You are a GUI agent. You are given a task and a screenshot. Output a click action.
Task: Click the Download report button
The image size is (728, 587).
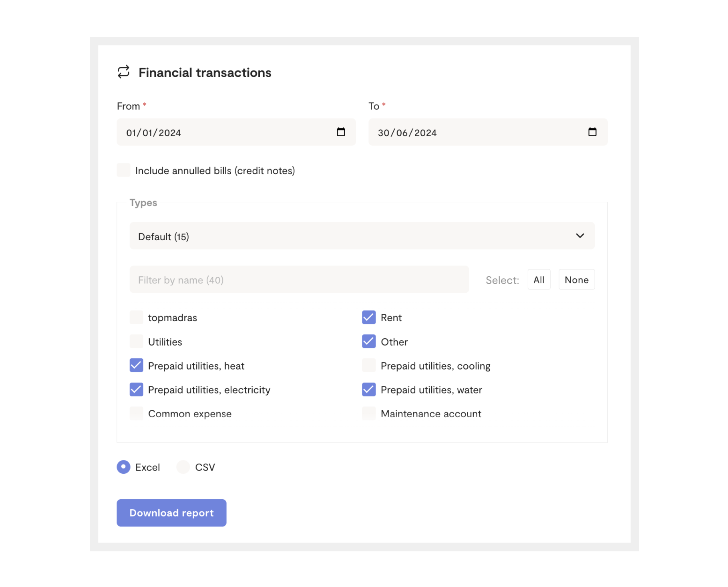point(171,513)
